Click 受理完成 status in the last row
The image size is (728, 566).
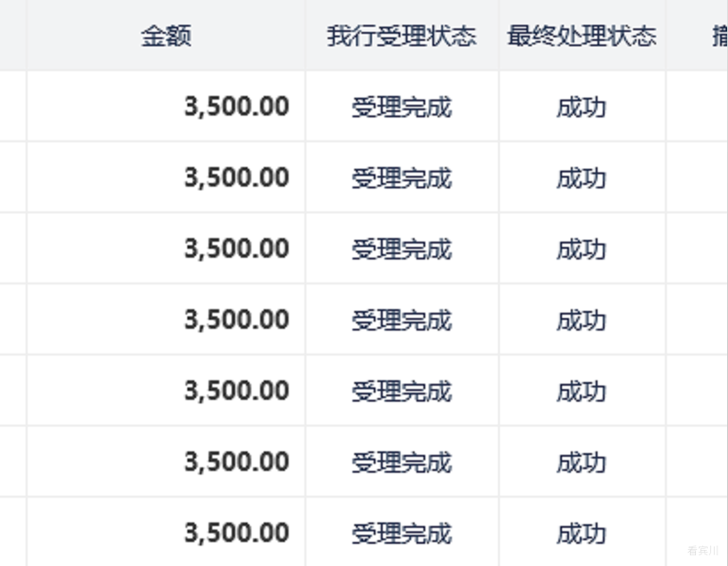tap(401, 533)
